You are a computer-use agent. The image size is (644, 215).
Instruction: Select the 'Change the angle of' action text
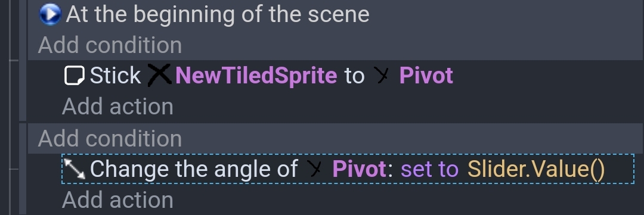click(194, 169)
